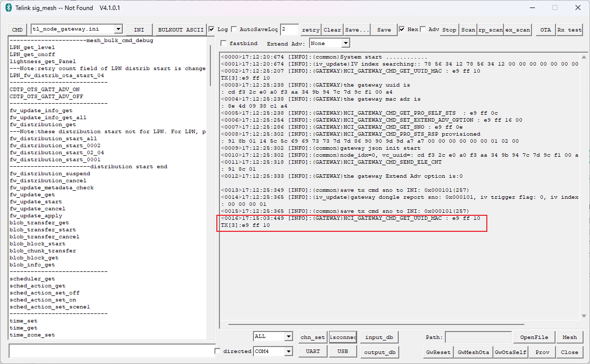Click the ex_scan button

tap(518, 30)
